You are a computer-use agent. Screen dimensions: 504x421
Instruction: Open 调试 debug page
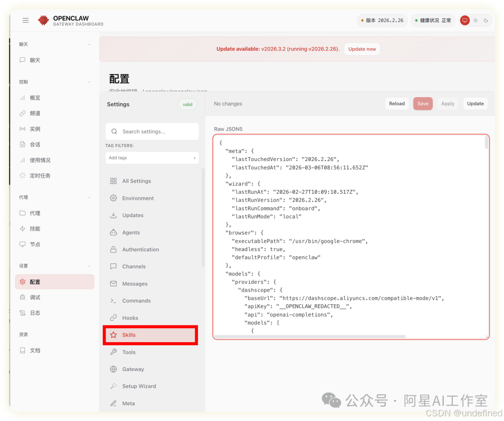55,297
